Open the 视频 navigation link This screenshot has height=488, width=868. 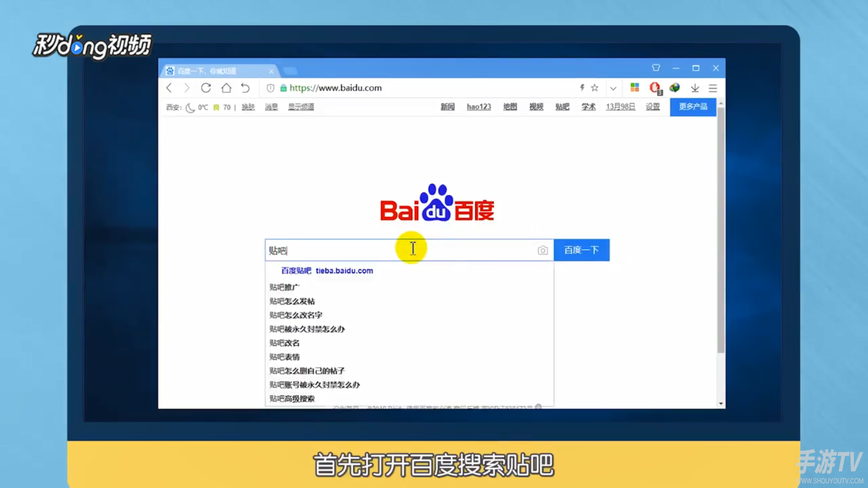(x=536, y=107)
